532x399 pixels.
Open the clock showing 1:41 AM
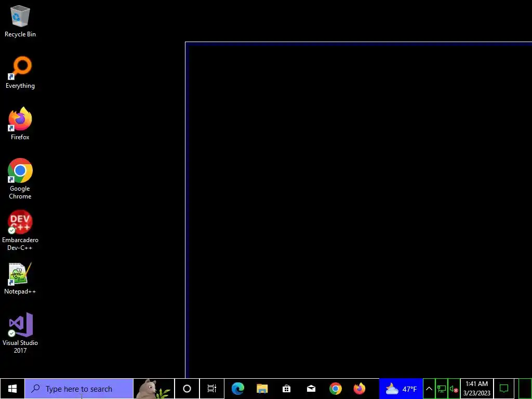coord(477,389)
